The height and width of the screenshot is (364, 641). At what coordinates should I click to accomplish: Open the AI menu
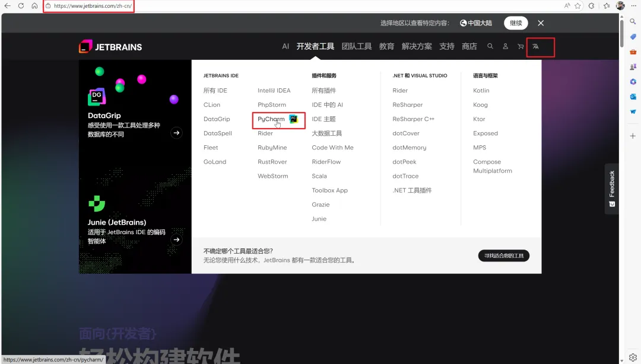tap(285, 46)
